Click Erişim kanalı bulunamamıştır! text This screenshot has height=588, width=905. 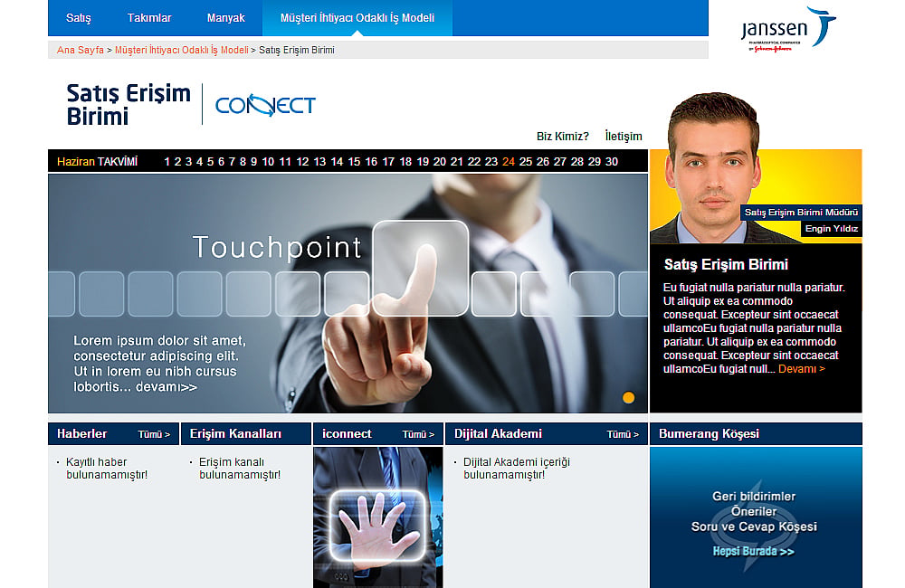pyautogui.click(x=240, y=469)
